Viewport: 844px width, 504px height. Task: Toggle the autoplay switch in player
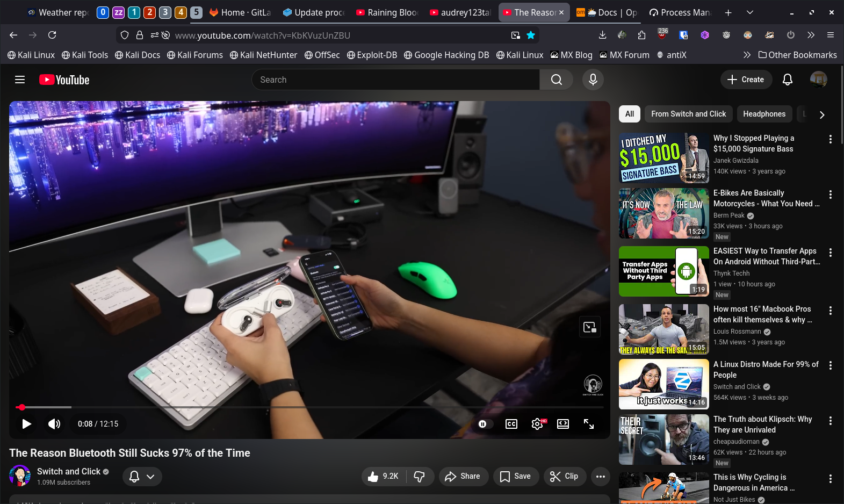point(482,424)
